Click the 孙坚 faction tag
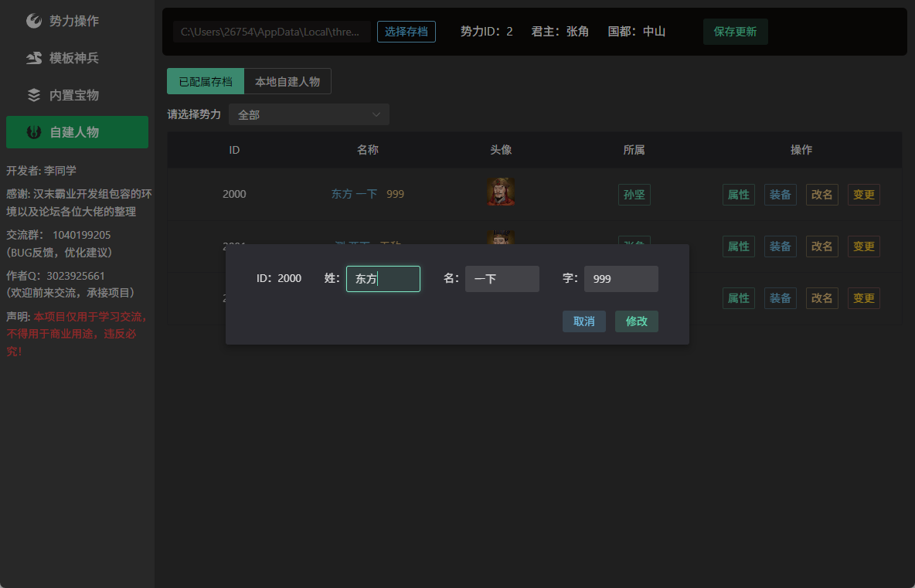 click(x=634, y=195)
